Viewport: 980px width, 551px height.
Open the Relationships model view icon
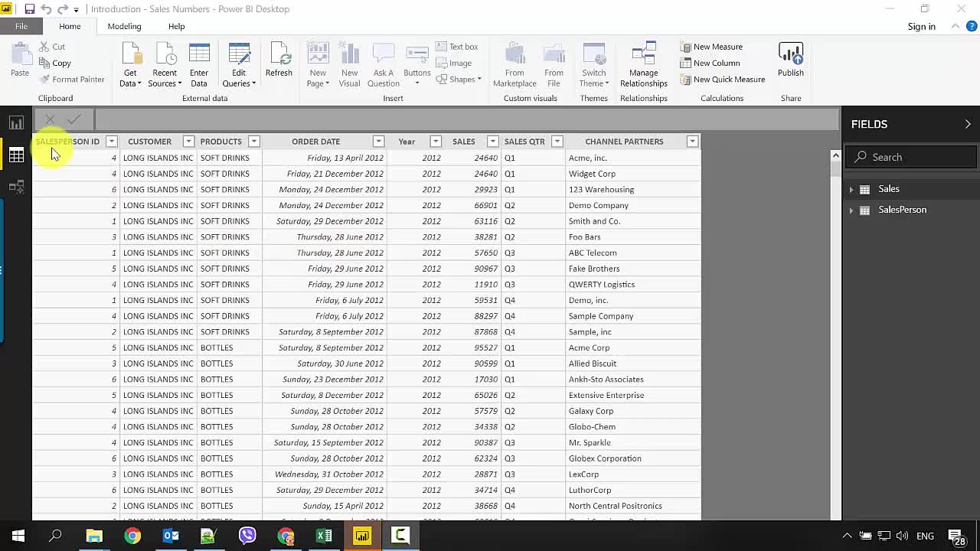point(16,187)
